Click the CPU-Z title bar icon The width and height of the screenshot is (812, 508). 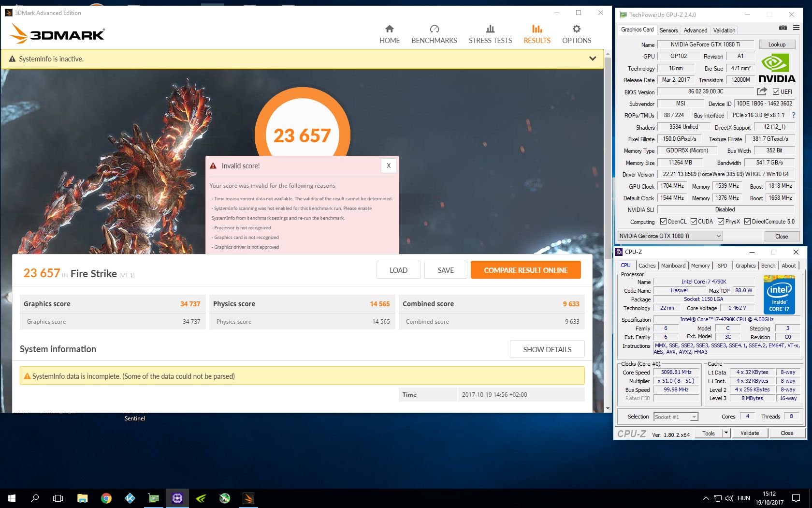coord(619,252)
